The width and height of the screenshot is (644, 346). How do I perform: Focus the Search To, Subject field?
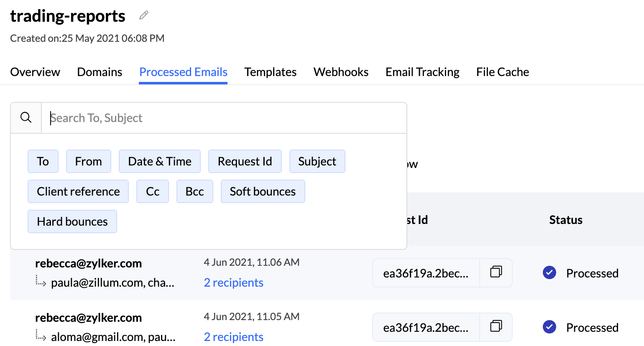224,118
